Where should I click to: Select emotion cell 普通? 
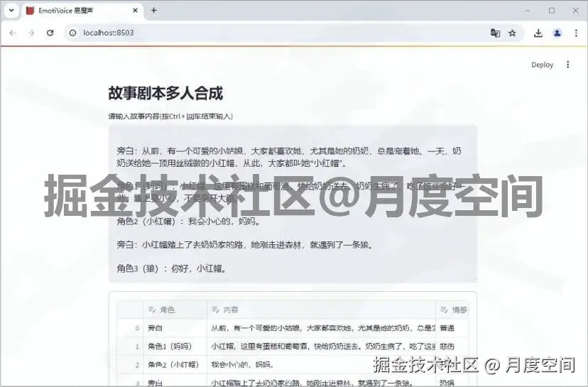452,328
